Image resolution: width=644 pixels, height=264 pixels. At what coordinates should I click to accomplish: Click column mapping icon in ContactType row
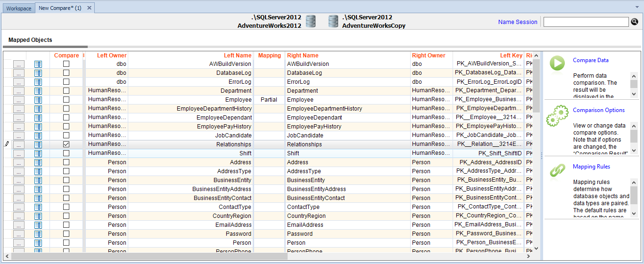point(38,207)
